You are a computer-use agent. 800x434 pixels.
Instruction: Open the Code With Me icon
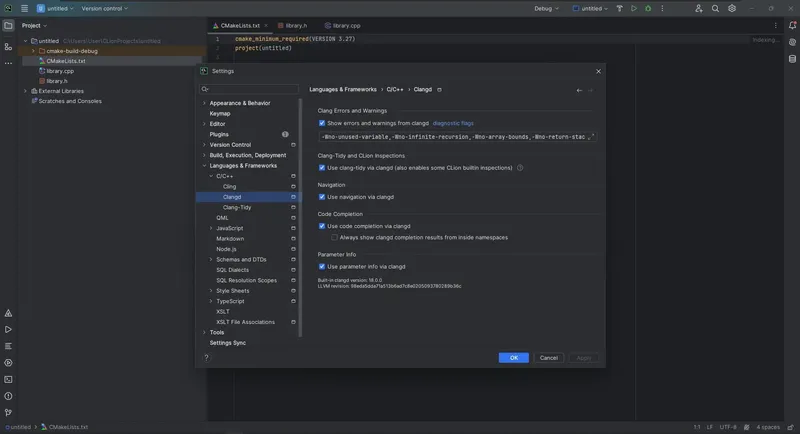pyautogui.click(x=697, y=8)
